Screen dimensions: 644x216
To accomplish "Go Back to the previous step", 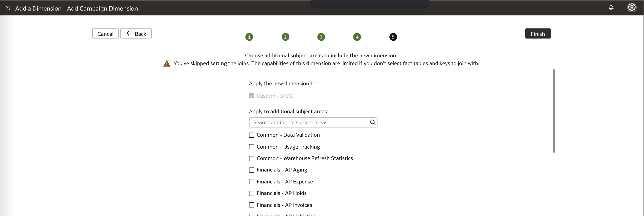I will (x=136, y=34).
